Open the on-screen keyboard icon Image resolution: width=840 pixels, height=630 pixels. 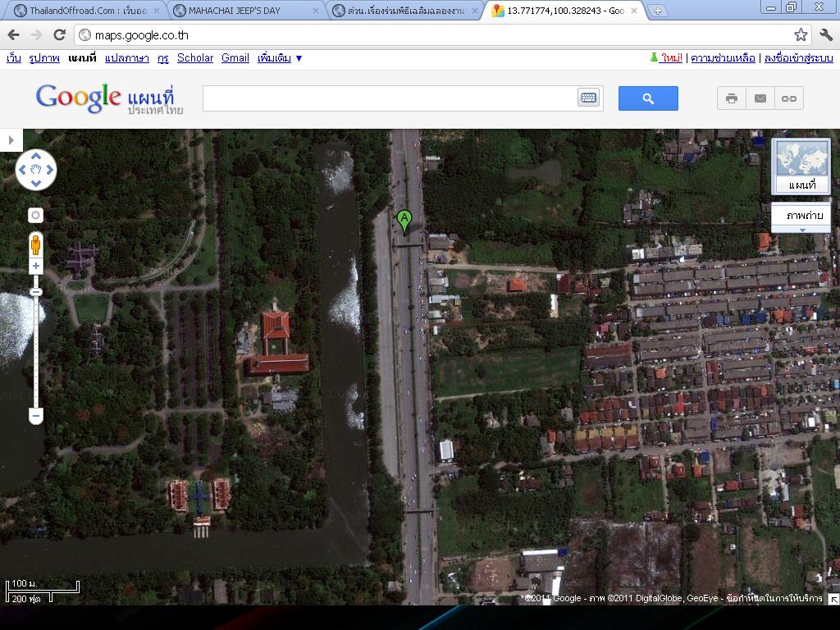point(588,98)
